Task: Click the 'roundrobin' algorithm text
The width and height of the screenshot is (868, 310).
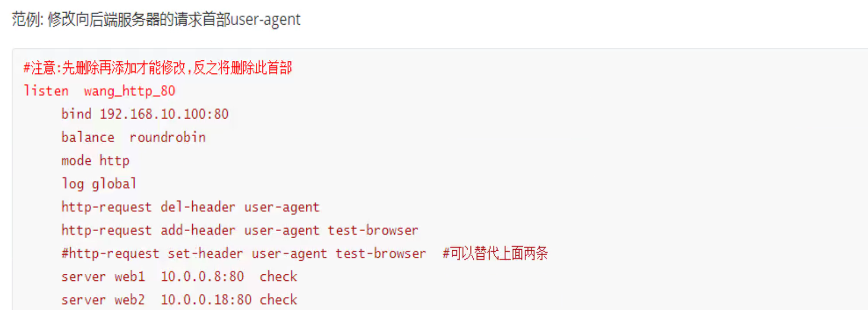Action: (x=167, y=137)
